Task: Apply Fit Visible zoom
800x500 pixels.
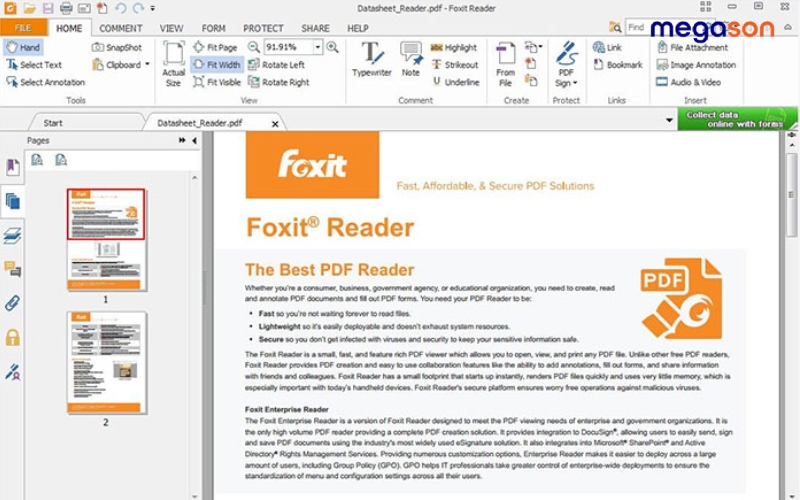Action: [x=217, y=82]
